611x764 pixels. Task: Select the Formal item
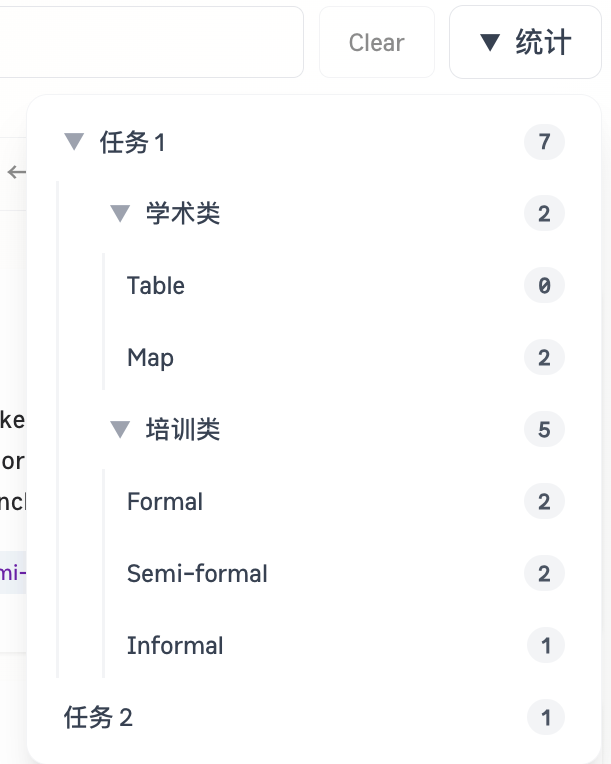tap(165, 501)
